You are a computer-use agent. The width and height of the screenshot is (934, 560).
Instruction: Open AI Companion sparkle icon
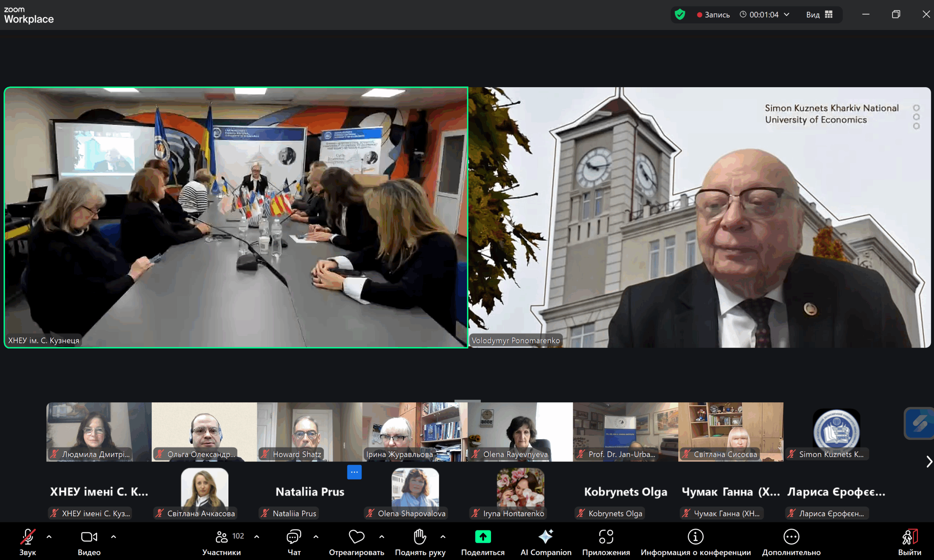[545, 537]
